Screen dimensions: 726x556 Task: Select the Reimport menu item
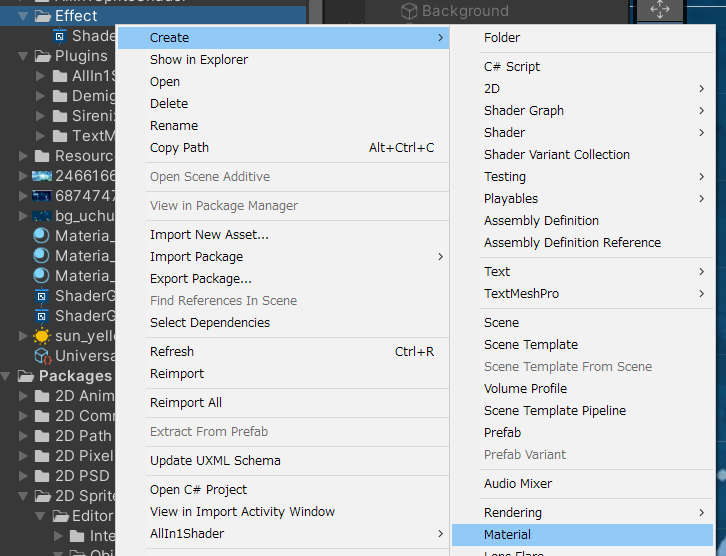click(283, 374)
